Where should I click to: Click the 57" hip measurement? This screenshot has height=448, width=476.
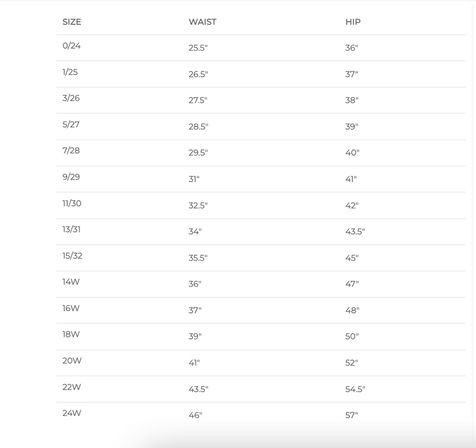pyautogui.click(x=352, y=415)
